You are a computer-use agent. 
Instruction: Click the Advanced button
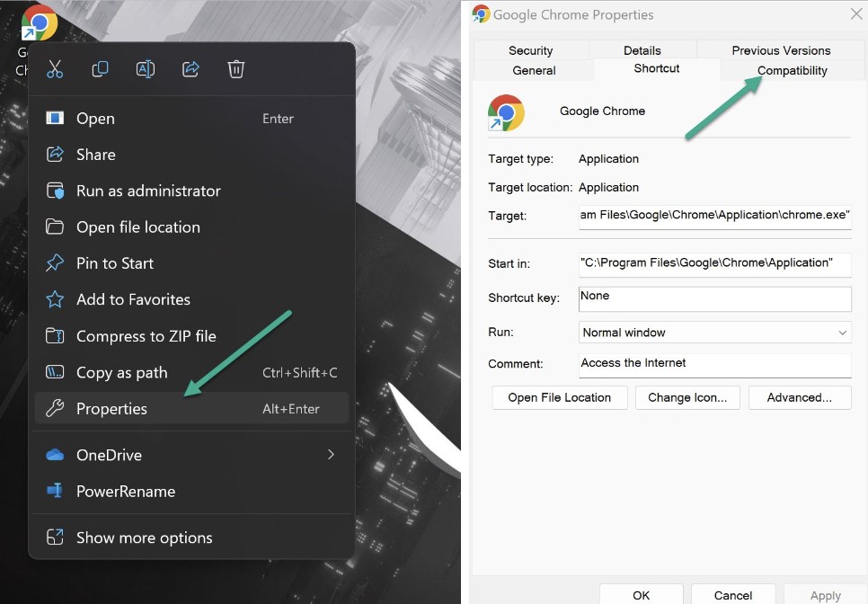coord(800,397)
